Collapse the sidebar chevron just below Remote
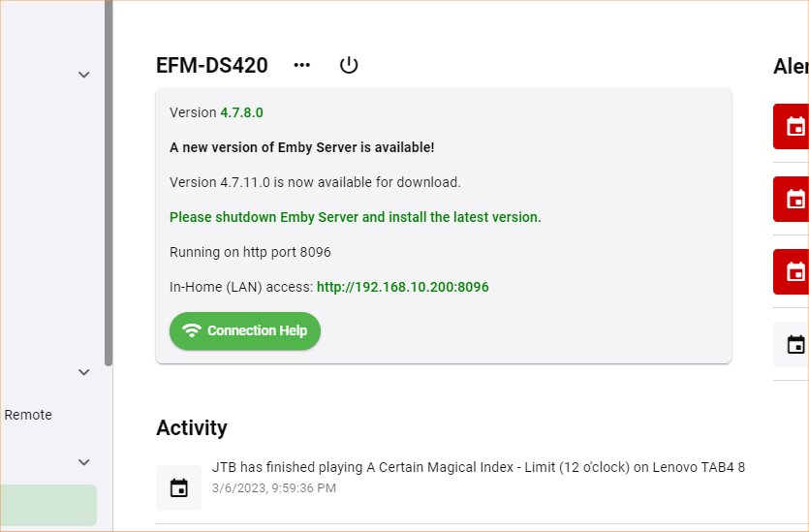The width and height of the screenshot is (809, 532). (x=84, y=462)
